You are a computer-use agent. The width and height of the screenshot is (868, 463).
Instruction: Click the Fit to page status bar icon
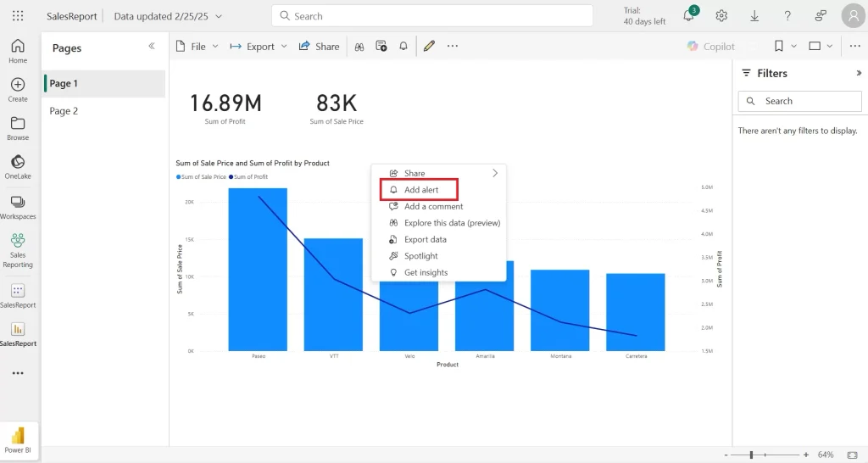tap(853, 455)
